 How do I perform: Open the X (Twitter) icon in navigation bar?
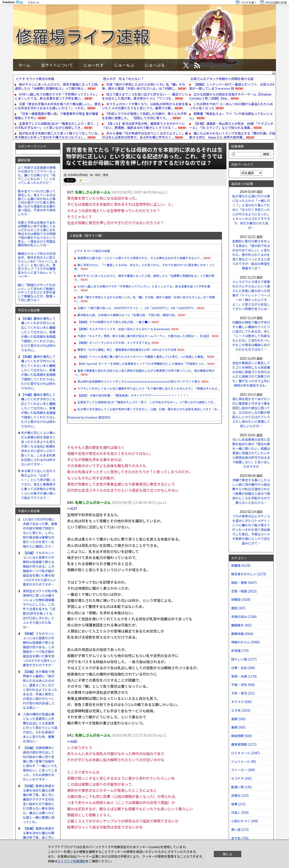(186, 65)
